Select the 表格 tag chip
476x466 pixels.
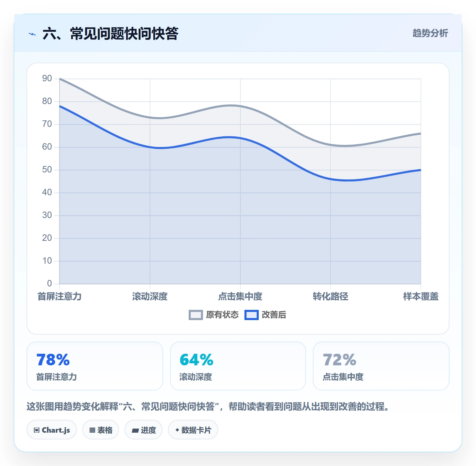point(101,430)
